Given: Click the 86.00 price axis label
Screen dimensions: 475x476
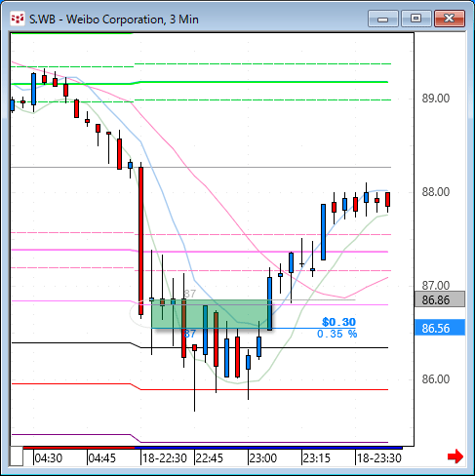Looking at the screenshot, I should [x=436, y=379].
